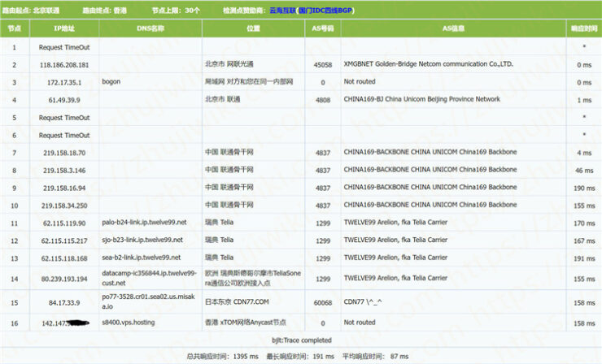The height and width of the screenshot is (364, 602).
Task: Select location 香港 xTOM网络Anycast节点
Action: (x=246, y=323)
